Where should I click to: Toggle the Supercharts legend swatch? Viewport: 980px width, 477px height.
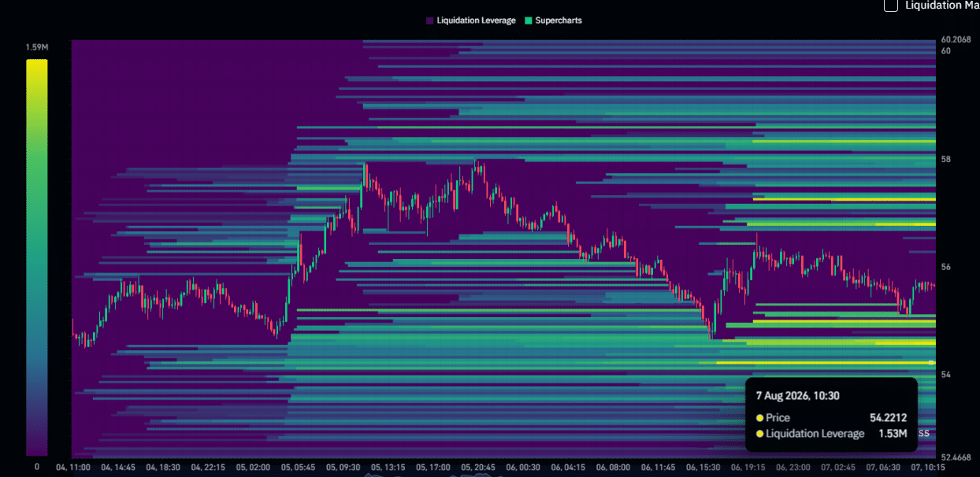528,20
